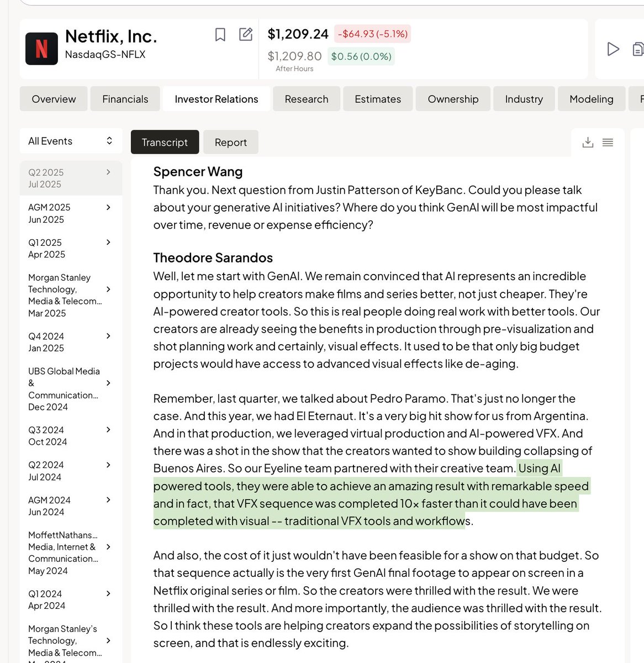This screenshot has width=644, height=663.
Task: Click the -$64.93 (-5.1%) change badge
Action: [x=373, y=34]
